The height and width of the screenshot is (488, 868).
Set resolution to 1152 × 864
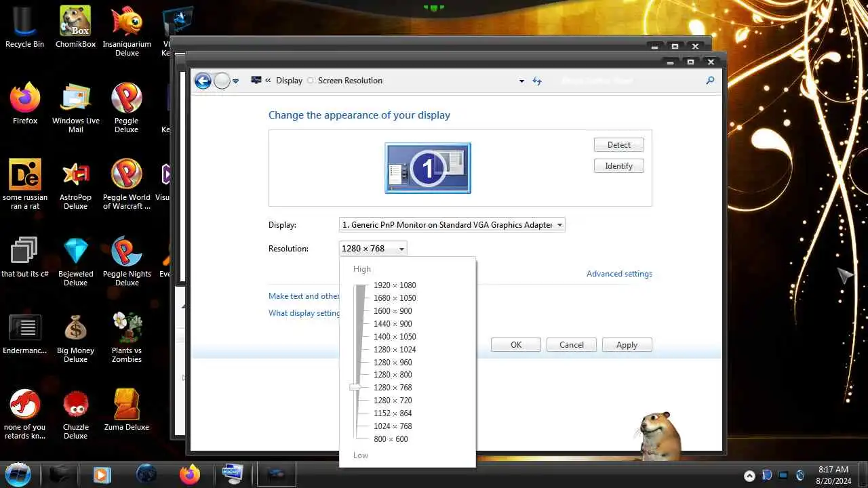(x=393, y=413)
